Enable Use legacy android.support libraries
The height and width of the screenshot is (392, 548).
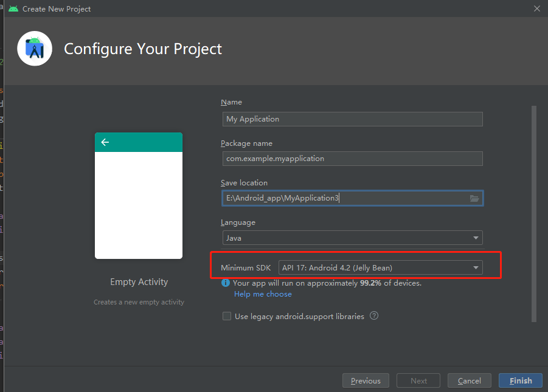tap(226, 315)
